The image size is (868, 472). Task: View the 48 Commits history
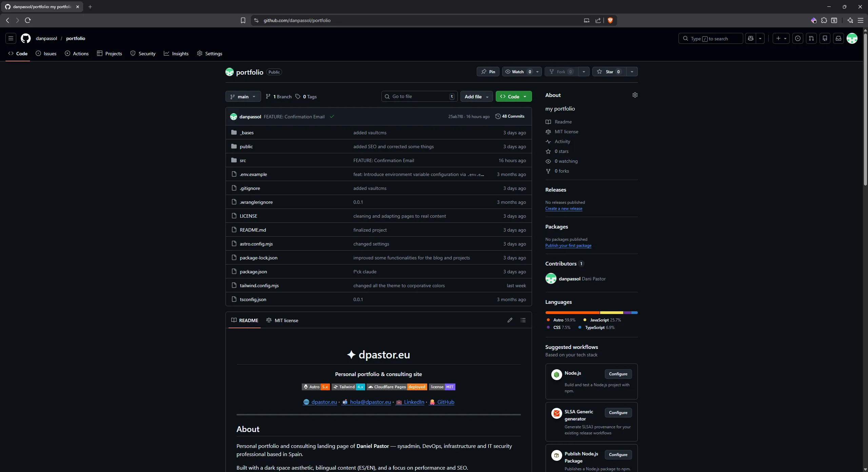(x=510, y=116)
